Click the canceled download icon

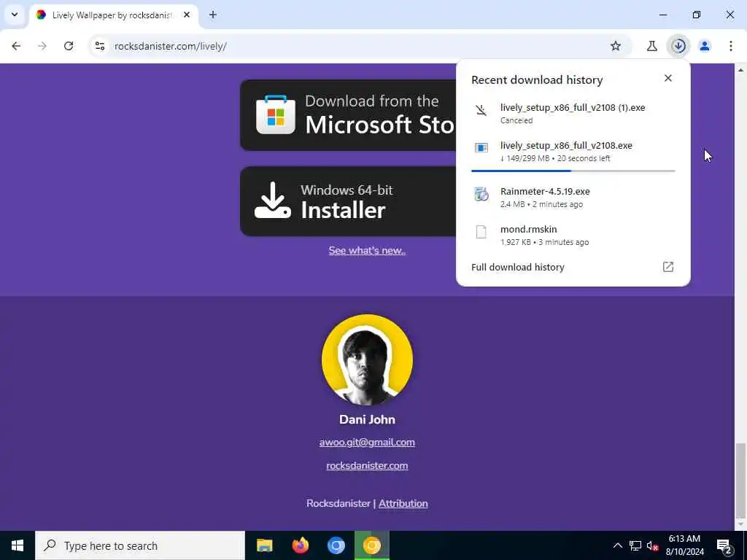tap(481, 111)
